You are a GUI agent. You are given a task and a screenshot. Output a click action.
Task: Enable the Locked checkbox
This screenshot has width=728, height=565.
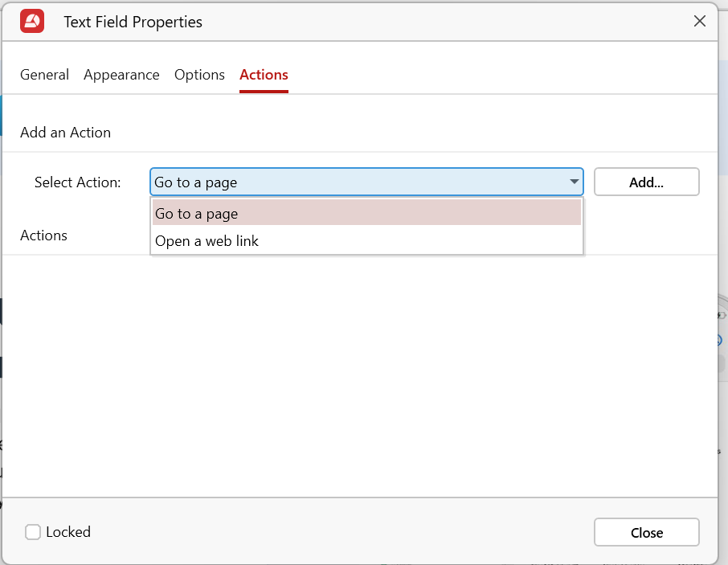(33, 532)
